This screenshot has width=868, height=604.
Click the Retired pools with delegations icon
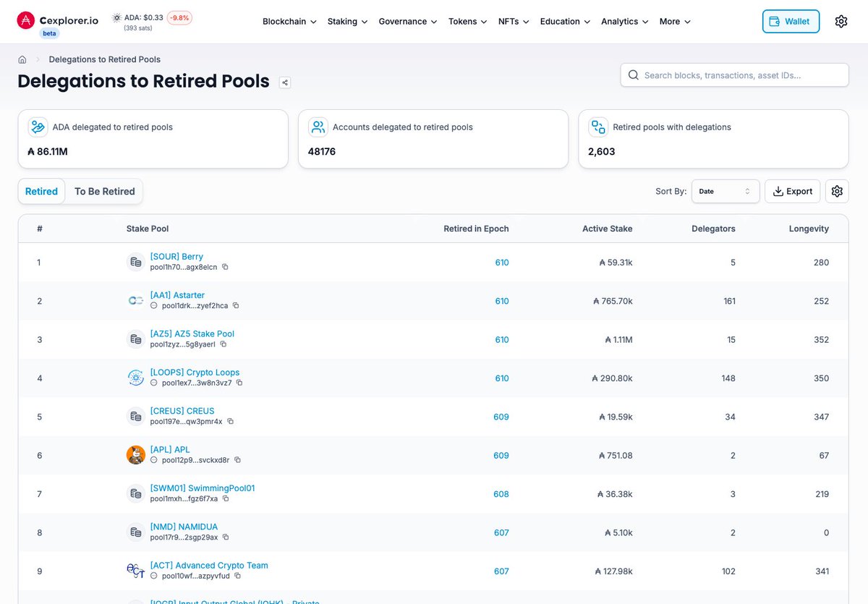click(x=598, y=127)
